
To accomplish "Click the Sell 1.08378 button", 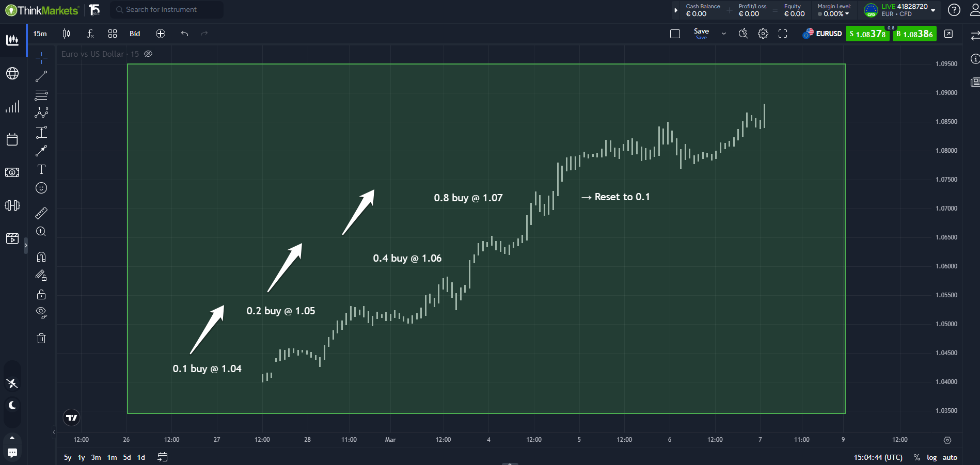I will click(x=867, y=34).
